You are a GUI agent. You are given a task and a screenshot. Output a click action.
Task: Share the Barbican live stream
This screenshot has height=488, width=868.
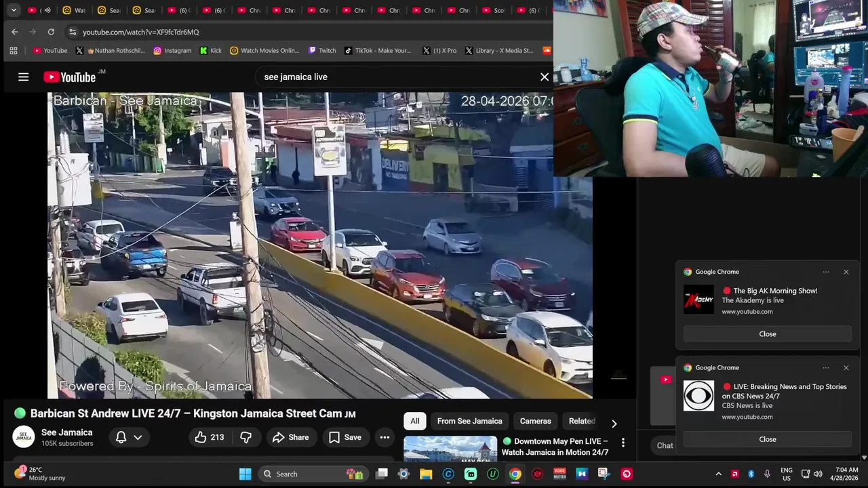[291, 437]
